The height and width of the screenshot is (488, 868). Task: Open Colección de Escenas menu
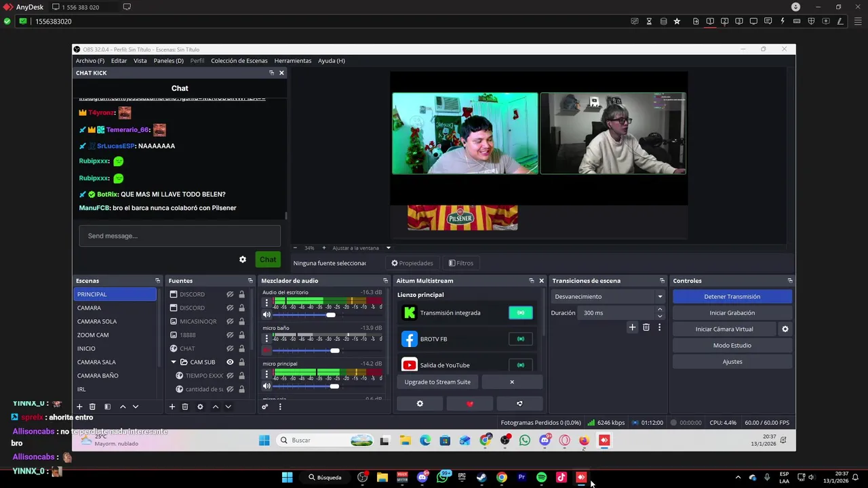point(239,61)
